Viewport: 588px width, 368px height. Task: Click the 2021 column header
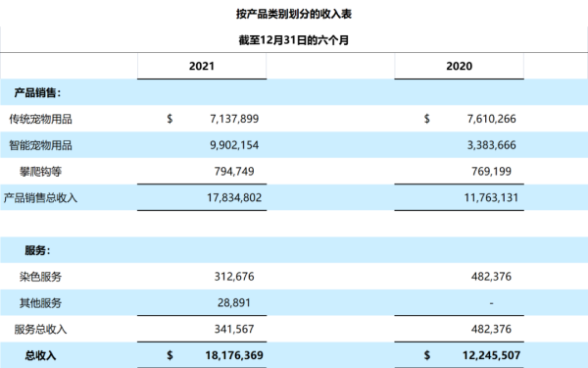202,66
